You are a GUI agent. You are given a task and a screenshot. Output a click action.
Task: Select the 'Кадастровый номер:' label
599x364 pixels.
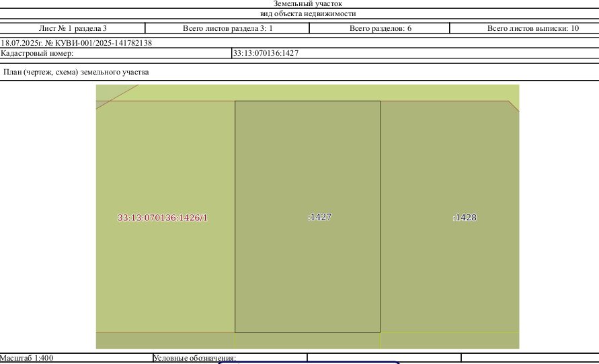37,54
